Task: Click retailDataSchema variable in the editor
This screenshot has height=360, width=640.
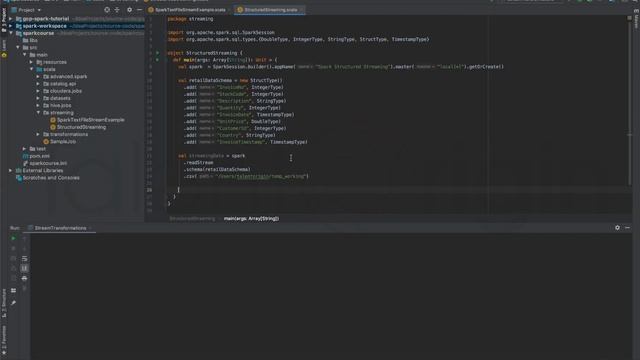Action: tap(210, 80)
